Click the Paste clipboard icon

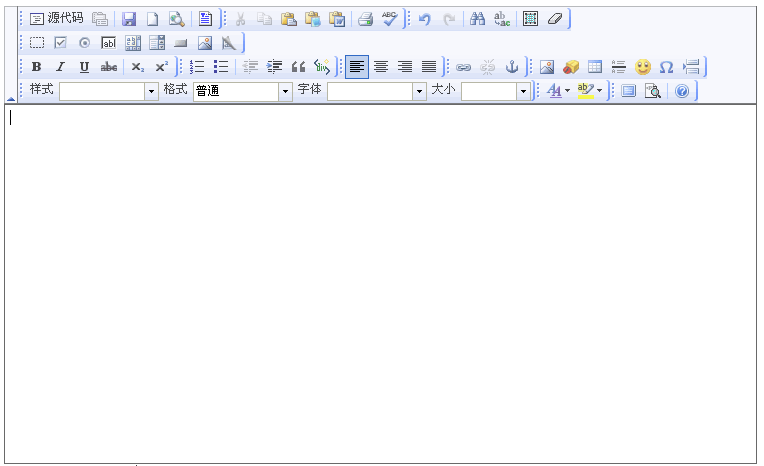[289, 19]
